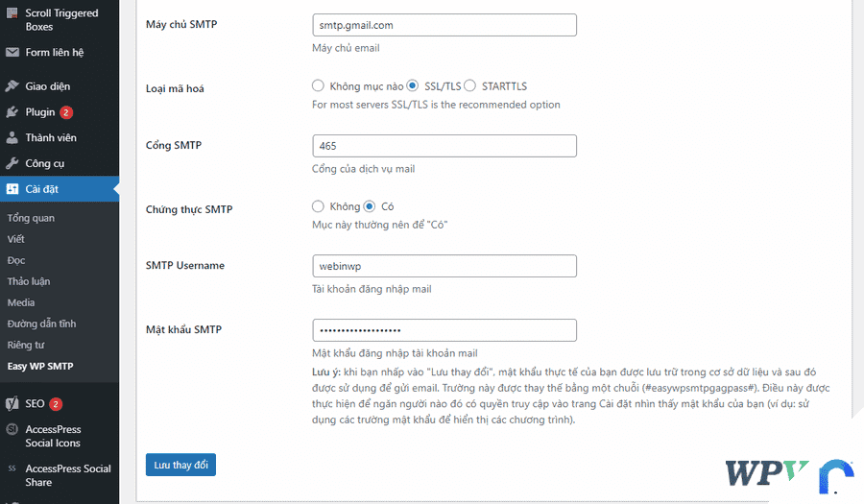Screen dimensions: 864x504
Task: Click the Tài khoản đăng nhập mail hint
Action: click(x=372, y=289)
